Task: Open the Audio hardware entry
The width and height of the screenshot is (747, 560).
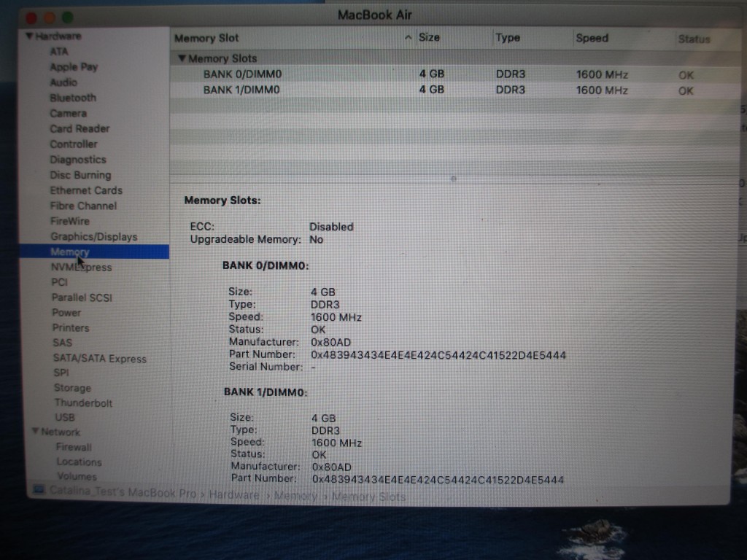Action: [x=63, y=82]
